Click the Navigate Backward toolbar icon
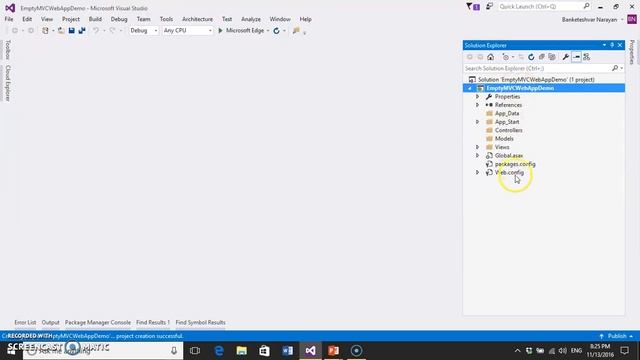Image resolution: width=640 pixels, height=360 pixels. click(15, 31)
